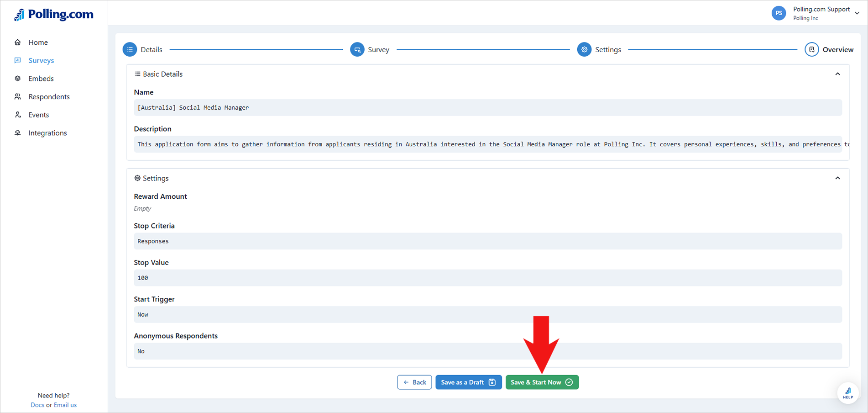
Task: Open the Email us link
Action: [x=65, y=405]
